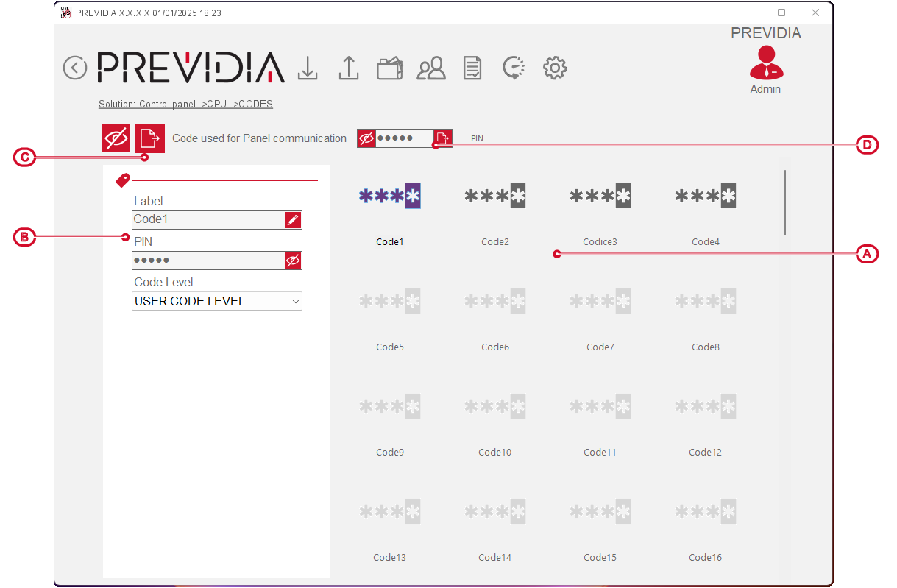This screenshot has width=897, height=588.
Task: Click the PIN input field
Action: 208,261
